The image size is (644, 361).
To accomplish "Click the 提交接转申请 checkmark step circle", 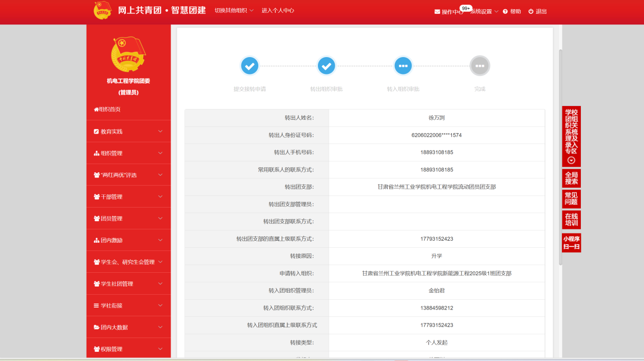I will tap(250, 66).
